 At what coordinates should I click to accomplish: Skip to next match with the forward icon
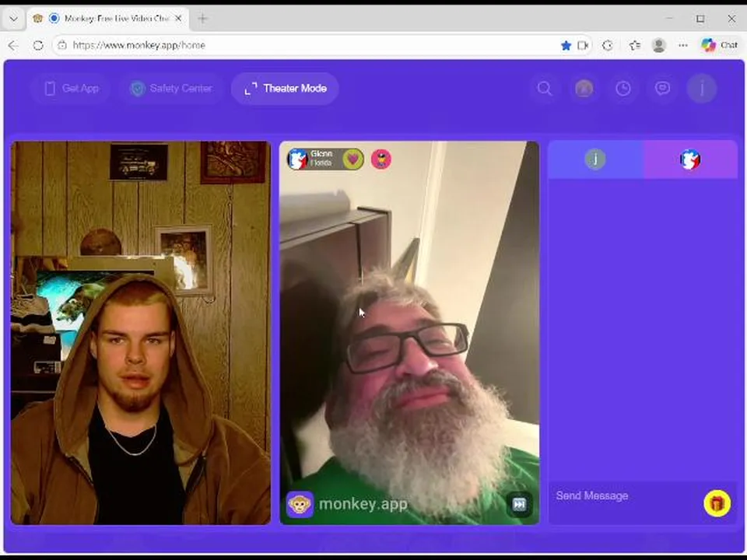519,504
